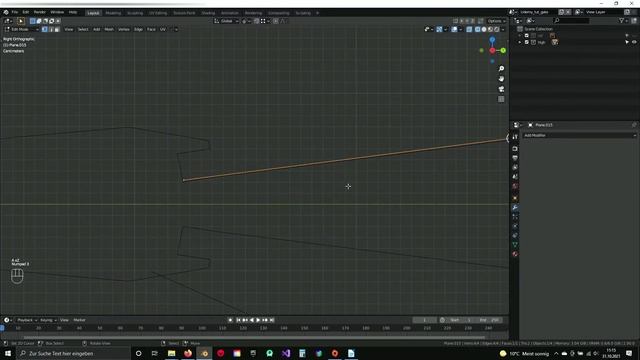Click the View Layer name field

(x=604, y=12)
